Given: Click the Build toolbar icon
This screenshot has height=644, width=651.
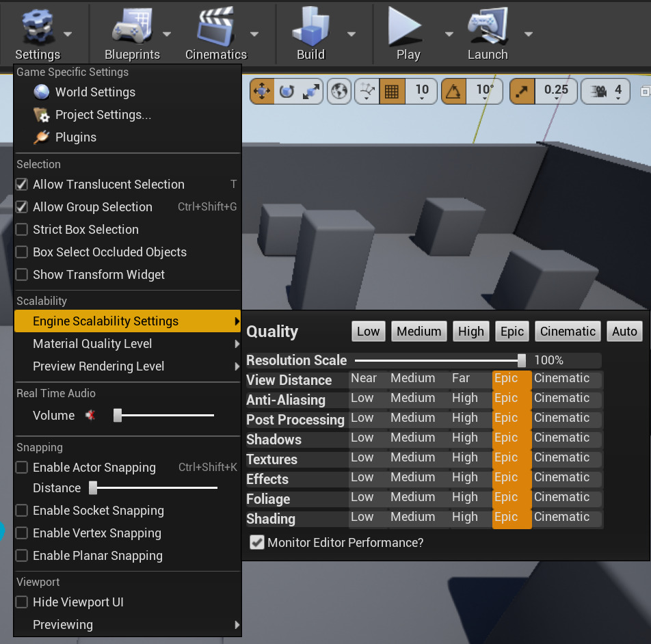Looking at the screenshot, I should [310, 27].
